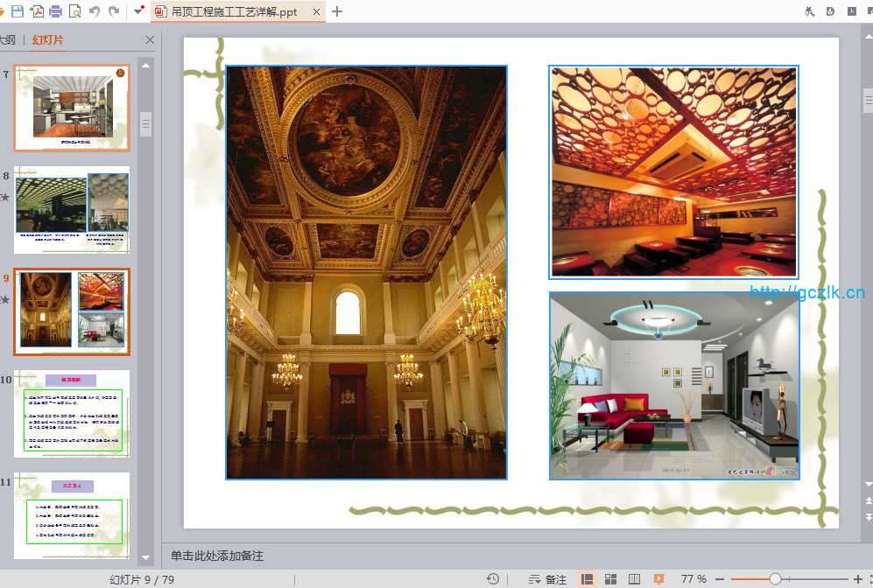Click the zoom out minus button

[x=720, y=579]
